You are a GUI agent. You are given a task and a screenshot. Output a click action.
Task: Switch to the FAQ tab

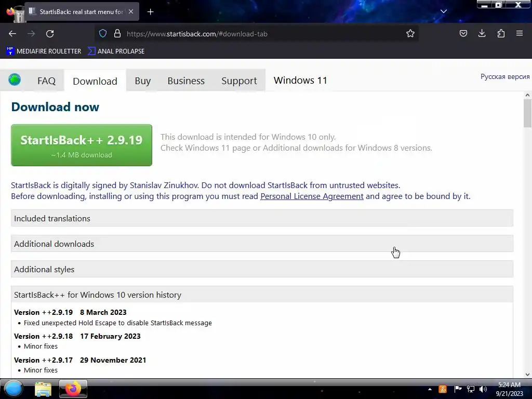point(46,81)
